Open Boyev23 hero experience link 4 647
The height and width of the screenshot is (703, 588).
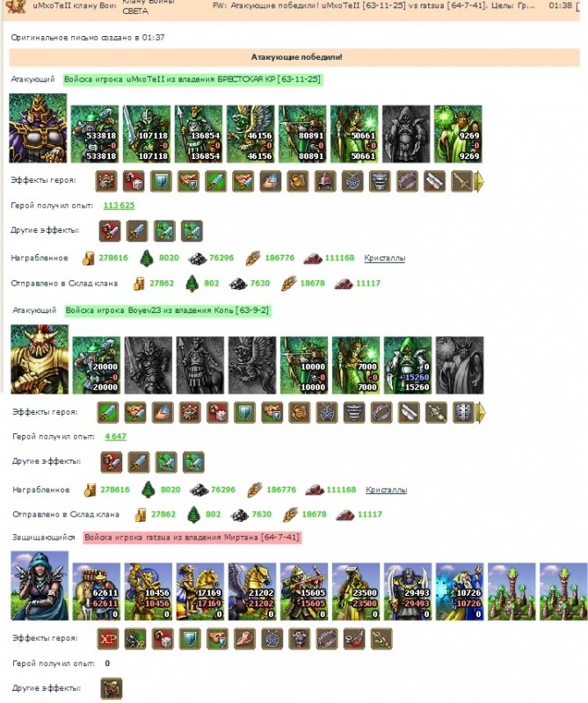click(116, 436)
